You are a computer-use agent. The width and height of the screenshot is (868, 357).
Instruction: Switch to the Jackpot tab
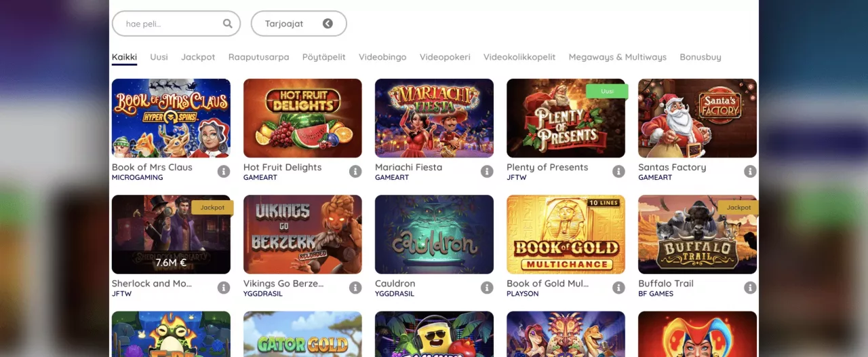[x=198, y=57]
